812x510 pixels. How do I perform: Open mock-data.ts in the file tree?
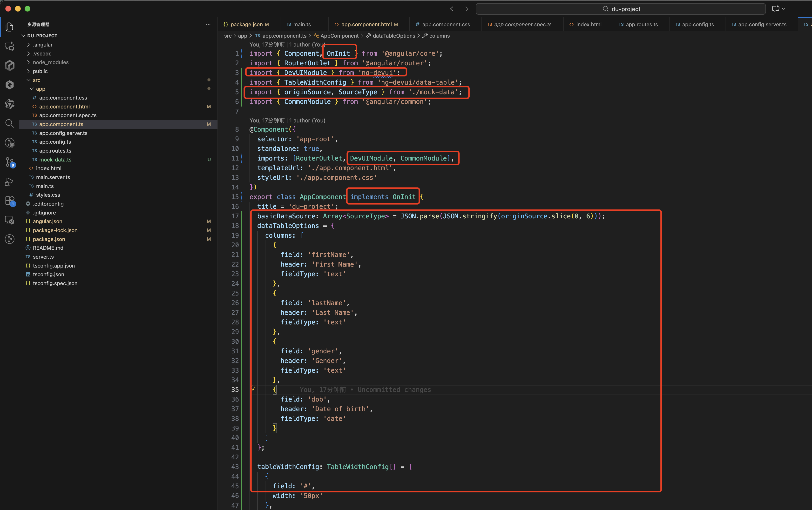click(55, 160)
